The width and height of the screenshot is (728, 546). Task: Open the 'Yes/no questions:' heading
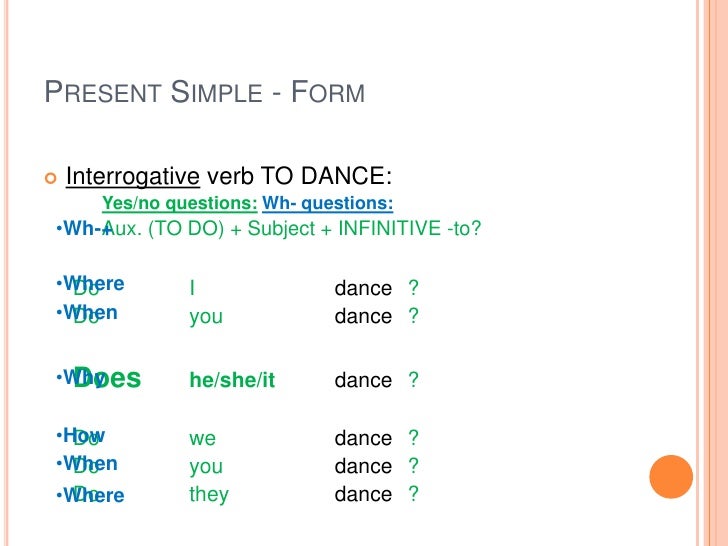pyautogui.click(x=180, y=203)
